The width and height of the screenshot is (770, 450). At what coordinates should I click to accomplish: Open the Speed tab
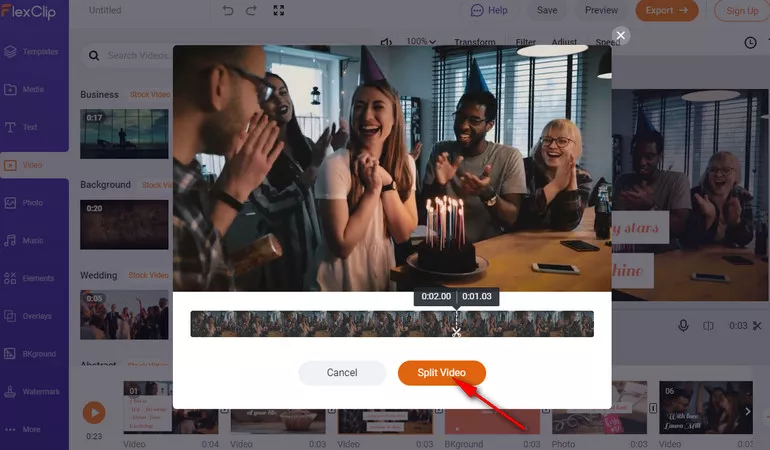click(x=607, y=42)
